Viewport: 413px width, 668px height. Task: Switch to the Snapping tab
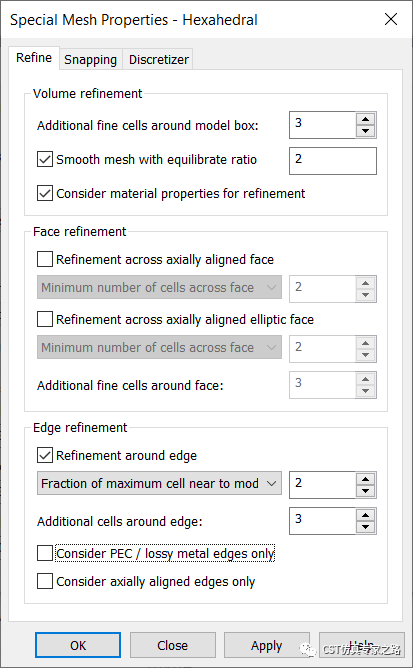tap(90, 60)
